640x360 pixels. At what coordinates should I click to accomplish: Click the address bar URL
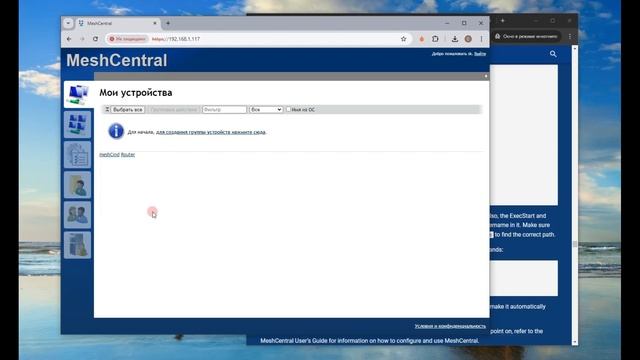[x=176, y=39]
